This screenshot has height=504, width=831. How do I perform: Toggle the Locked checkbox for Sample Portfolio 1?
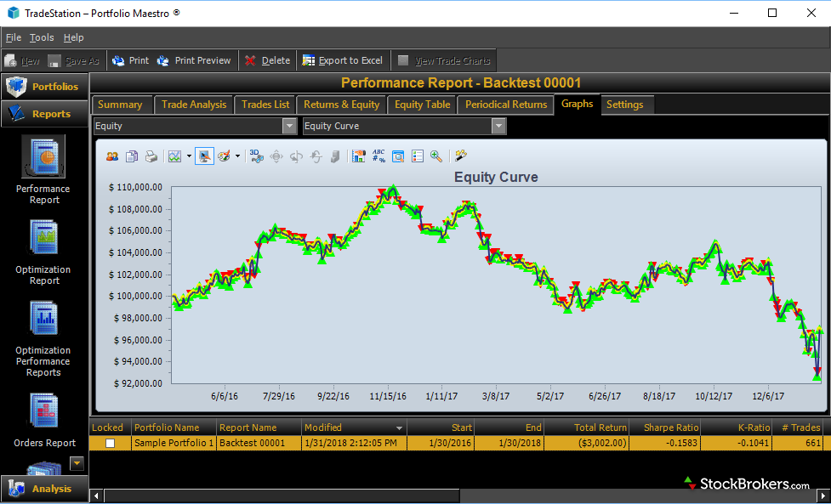coord(111,443)
